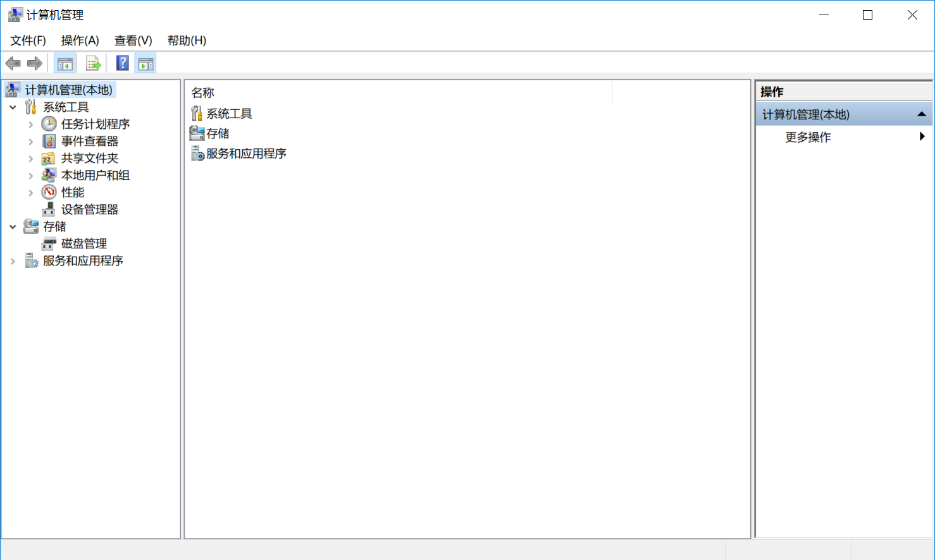Open the 查看(V) menu

pos(133,40)
